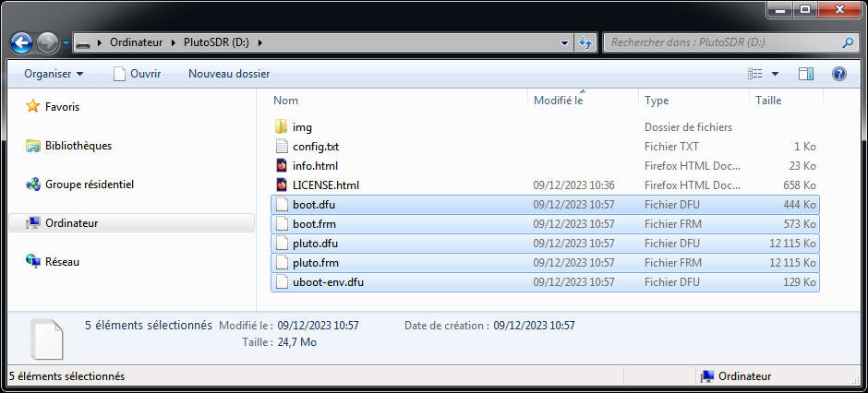Click the search magnifier icon
868x393 pixels.
pyautogui.click(x=848, y=42)
